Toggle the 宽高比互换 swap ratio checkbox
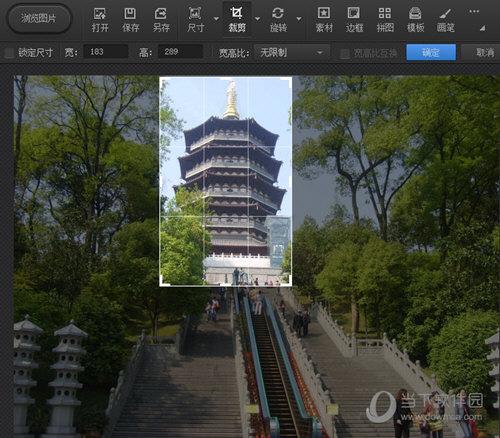Image resolution: width=500 pixels, height=438 pixels. coord(344,53)
